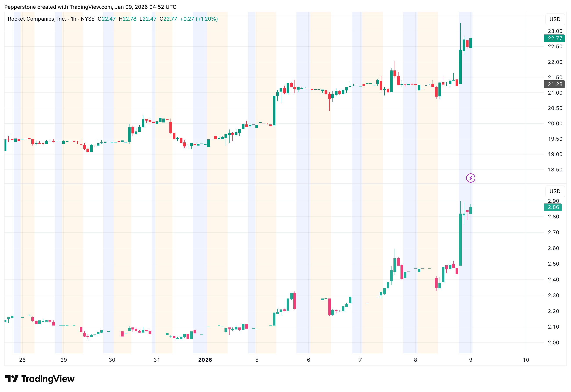Screen dimensions: 571x392
Task: Click the green 2.86 price label
Action: (553, 207)
